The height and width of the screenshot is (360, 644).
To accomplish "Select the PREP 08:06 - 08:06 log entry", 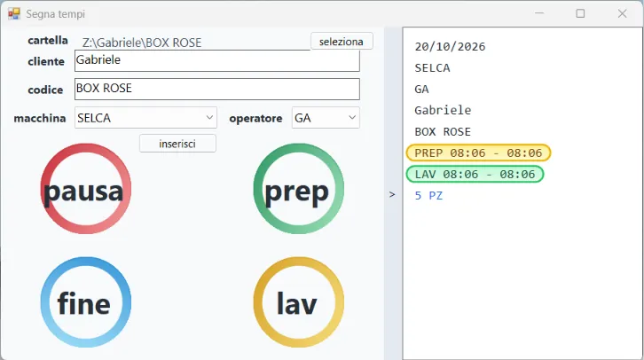I will 478,153.
